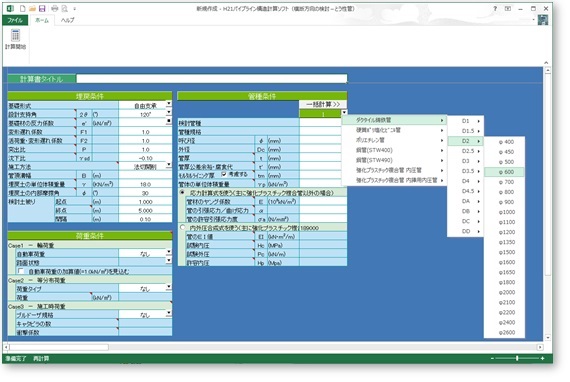
Task: Click the app logo at the ribbon's right
Action: (x=543, y=20)
